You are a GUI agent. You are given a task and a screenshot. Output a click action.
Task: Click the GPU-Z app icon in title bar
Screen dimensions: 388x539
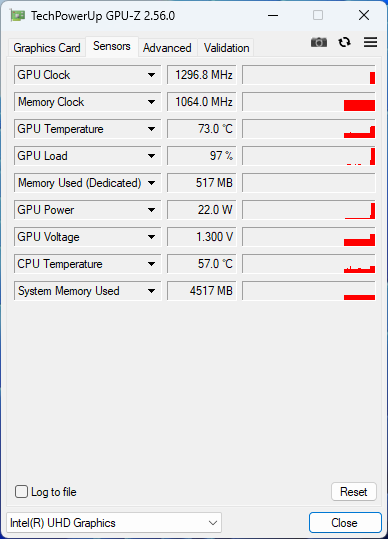pyautogui.click(x=18, y=16)
